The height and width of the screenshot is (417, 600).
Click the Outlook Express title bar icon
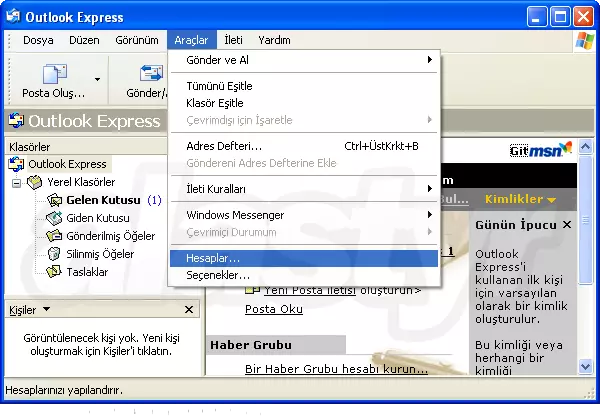(x=13, y=16)
